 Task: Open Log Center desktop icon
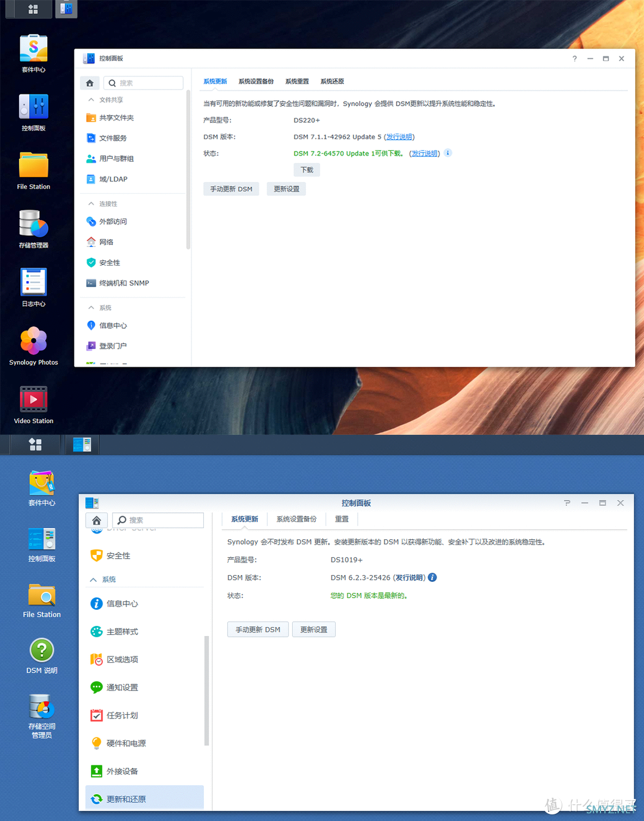[33, 282]
